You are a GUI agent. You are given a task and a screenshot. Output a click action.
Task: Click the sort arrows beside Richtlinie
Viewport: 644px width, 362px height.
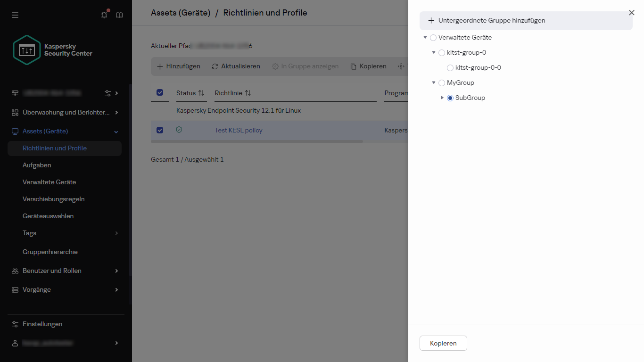(x=248, y=93)
